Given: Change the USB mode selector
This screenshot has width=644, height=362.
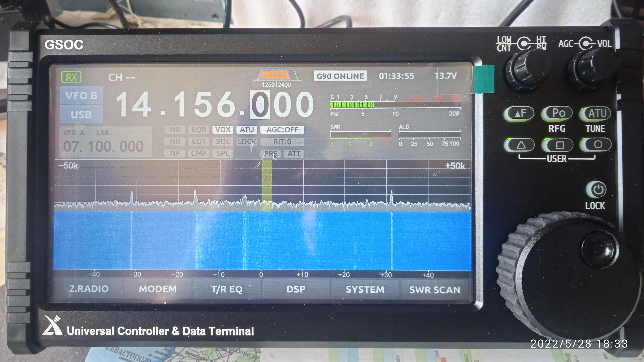Looking at the screenshot, I should pyautogui.click(x=81, y=115).
